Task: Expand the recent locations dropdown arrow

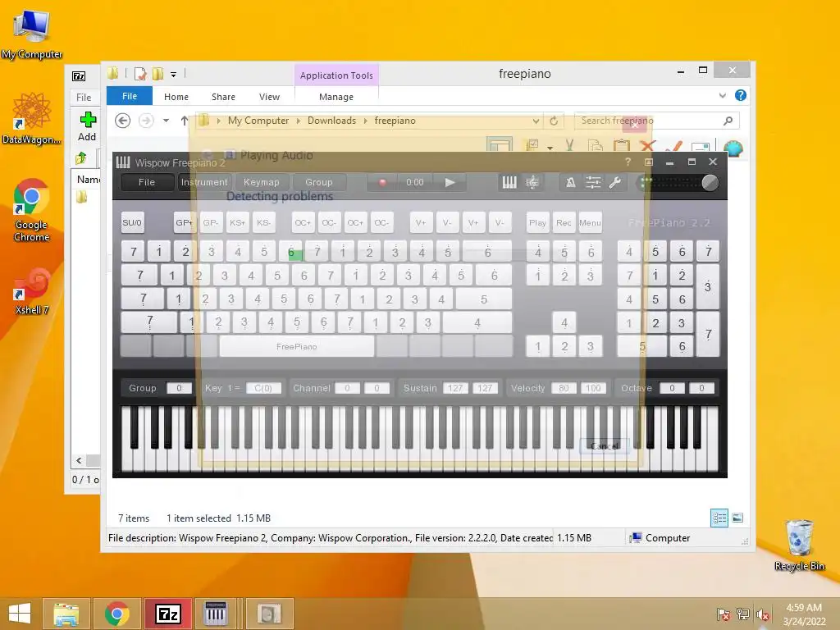Action: (x=166, y=121)
